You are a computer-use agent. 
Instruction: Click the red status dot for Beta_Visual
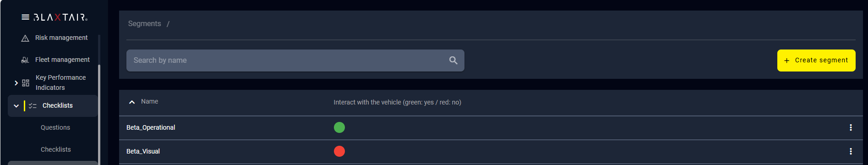point(339,151)
